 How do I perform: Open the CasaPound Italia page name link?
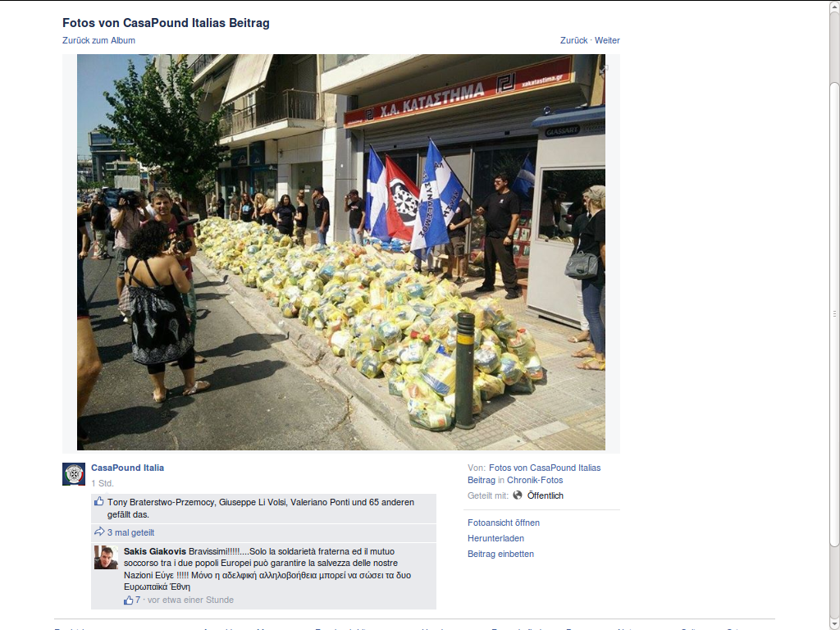tap(127, 468)
